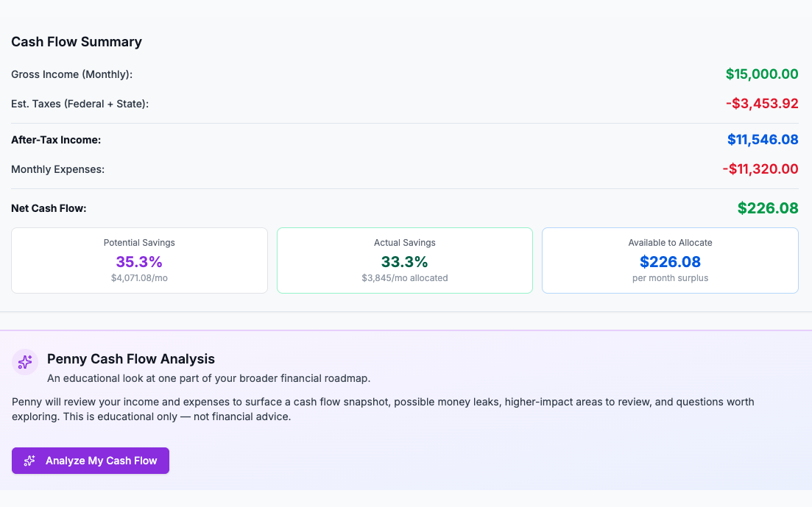Image resolution: width=812 pixels, height=507 pixels.
Task: Click the Gross Income (Monthly) label
Action: 72,74
